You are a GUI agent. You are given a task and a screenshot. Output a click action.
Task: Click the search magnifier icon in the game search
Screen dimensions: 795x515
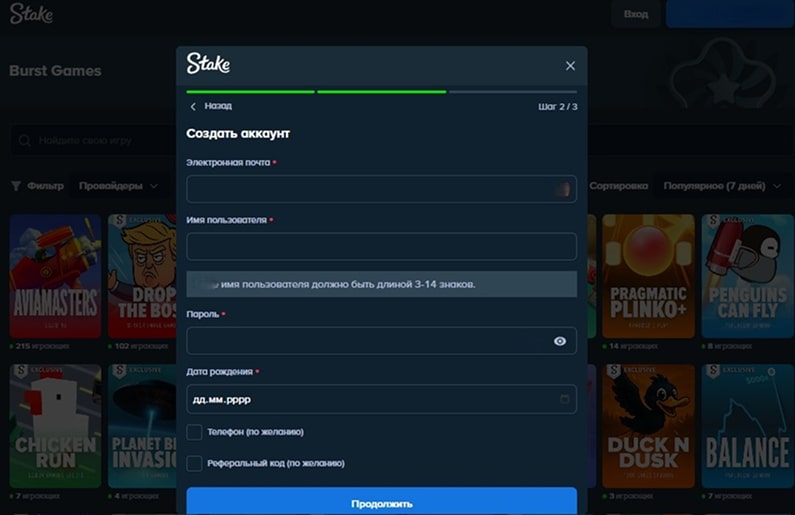(x=25, y=140)
